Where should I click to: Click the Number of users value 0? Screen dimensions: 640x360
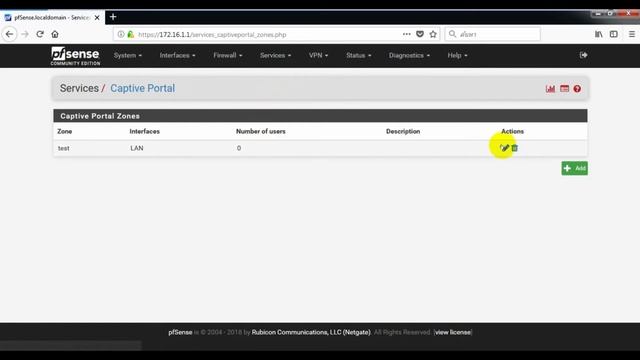(x=239, y=148)
